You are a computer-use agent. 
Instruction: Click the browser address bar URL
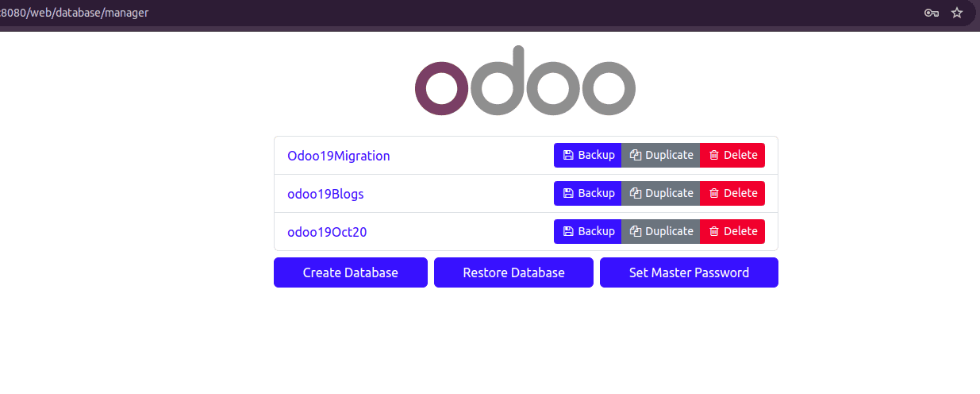coord(75,13)
